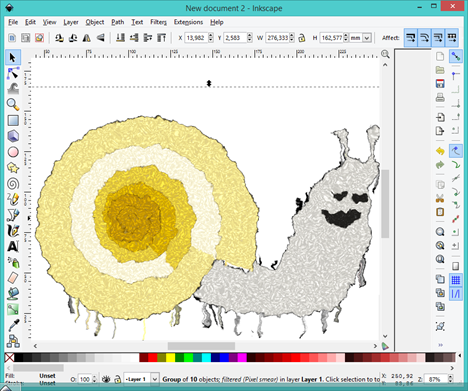This screenshot has width=468, height=391.
Task: Open the Filters menu
Action: pyautogui.click(x=158, y=22)
